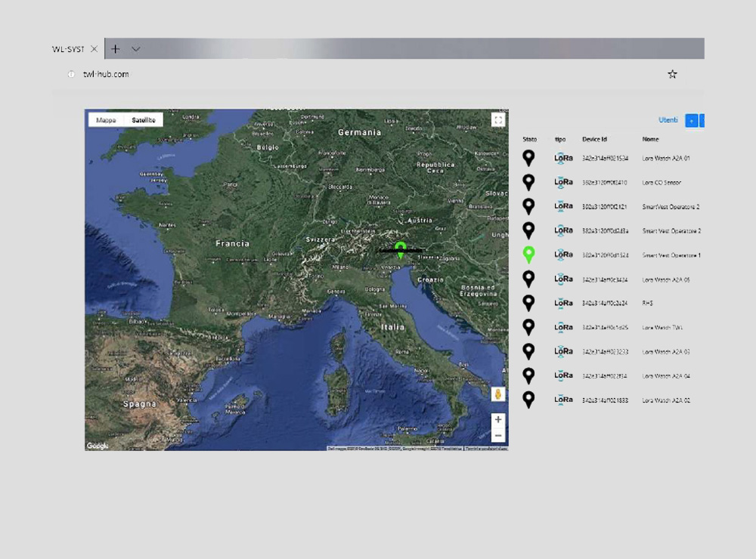Viewport: 756px width, 559px height.
Task: Click the status pin for Lora Watch A2A 05
Action: click(x=529, y=279)
